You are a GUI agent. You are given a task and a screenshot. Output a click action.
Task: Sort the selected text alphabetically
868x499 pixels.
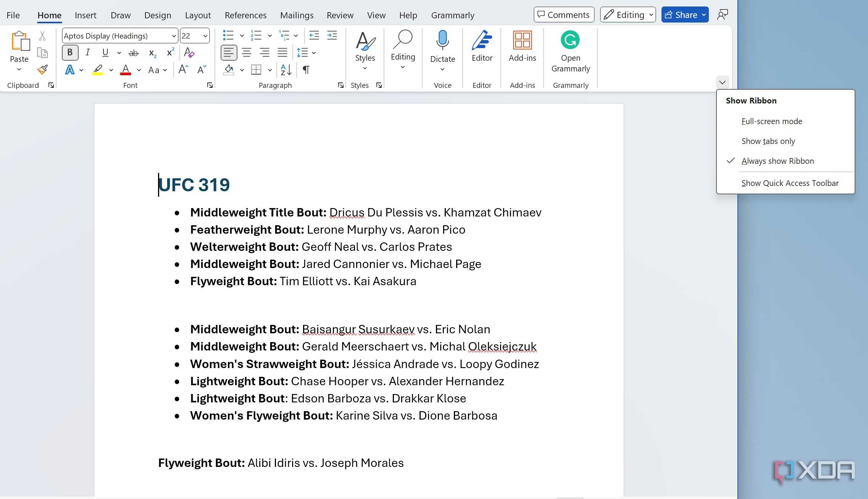point(286,69)
